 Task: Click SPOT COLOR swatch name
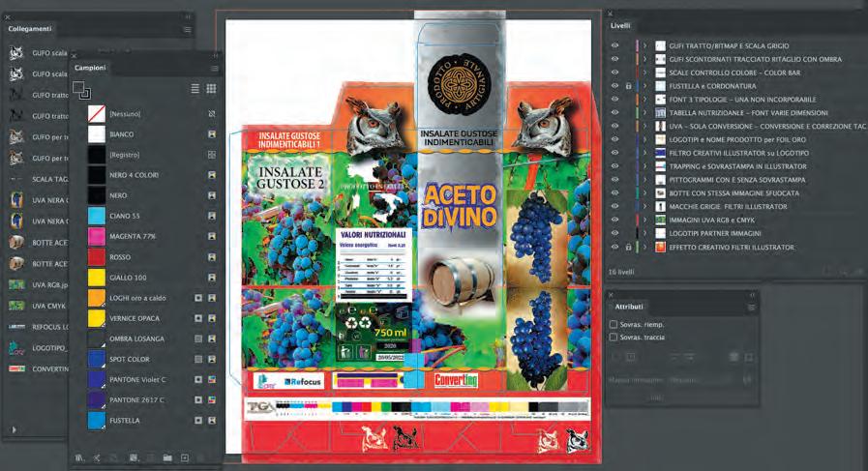point(130,359)
